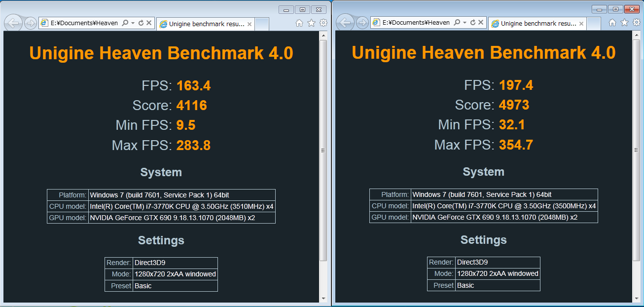
Task: Click the scroll down arrow in right window
Action: (637, 298)
